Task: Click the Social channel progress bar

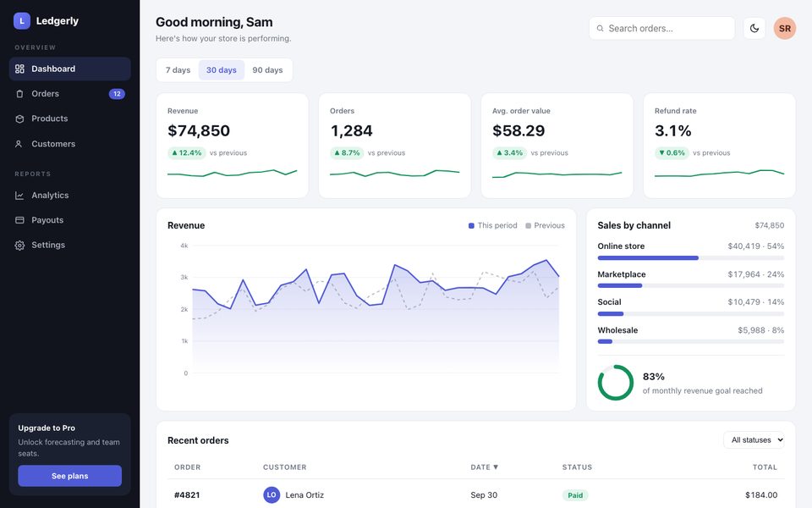Action: point(691,313)
